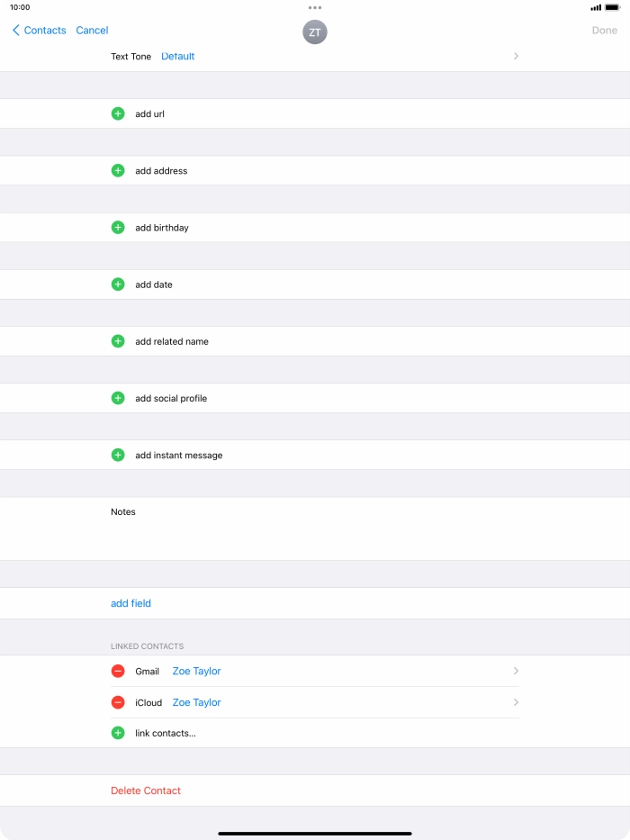The image size is (630, 840).
Task: Expand the Gmail Zoe Taylor linked contact chevron
Action: coord(516,672)
